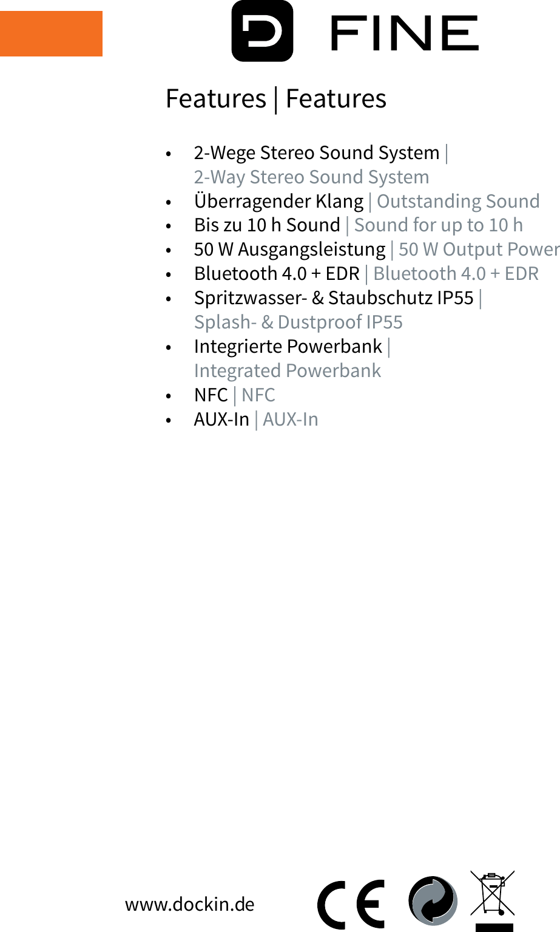Click the black "NFC" feature text
The image size is (560, 932).
(x=211, y=395)
